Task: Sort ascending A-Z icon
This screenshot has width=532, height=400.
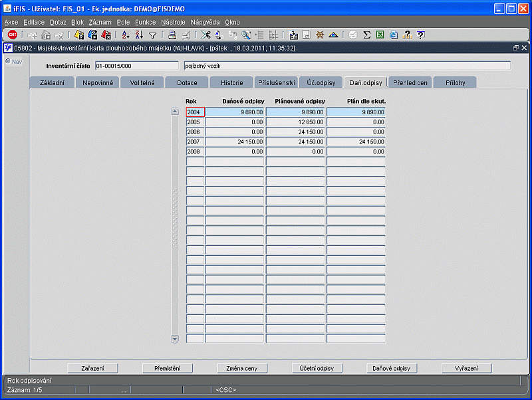Action: [x=126, y=35]
